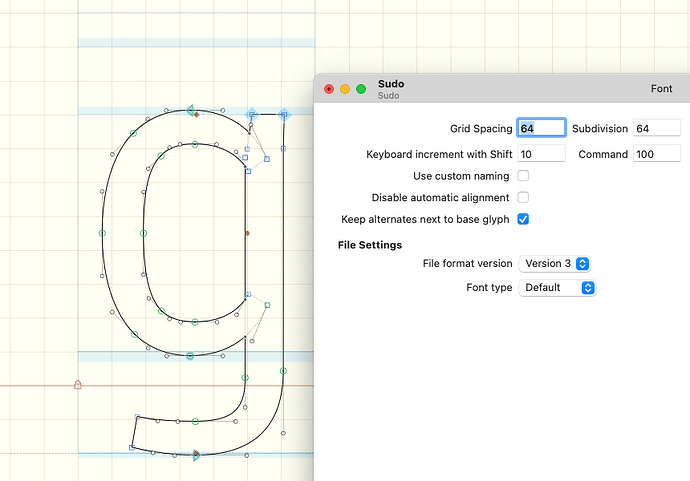This screenshot has width=690, height=481.
Task: Select the blue square node at tail tip bottom
Action: click(x=132, y=448)
